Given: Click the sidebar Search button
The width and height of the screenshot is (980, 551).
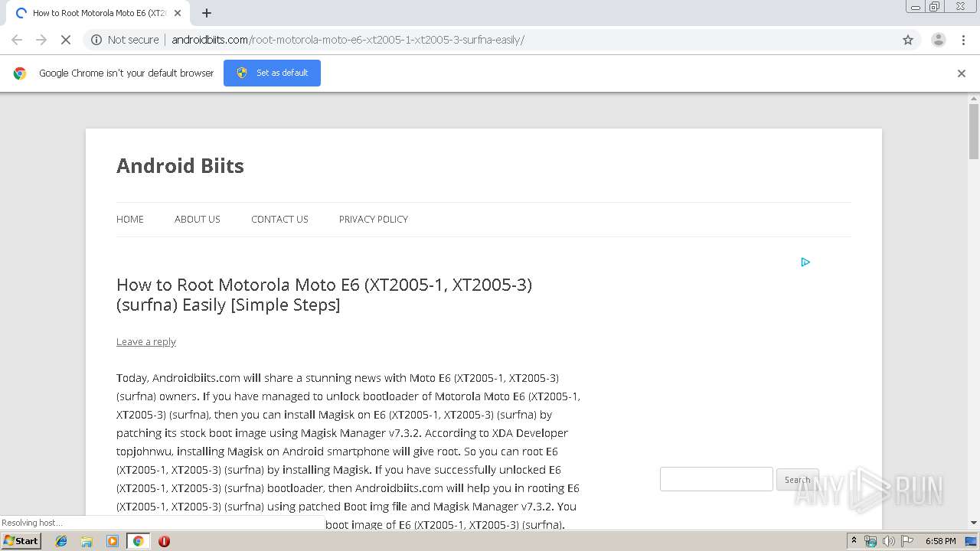Looking at the screenshot, I should [797, 480].
